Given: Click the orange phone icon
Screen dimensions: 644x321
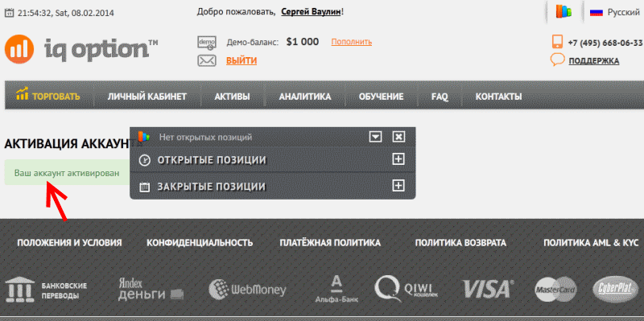Looking at the screenshot, I should coord(557,43).
